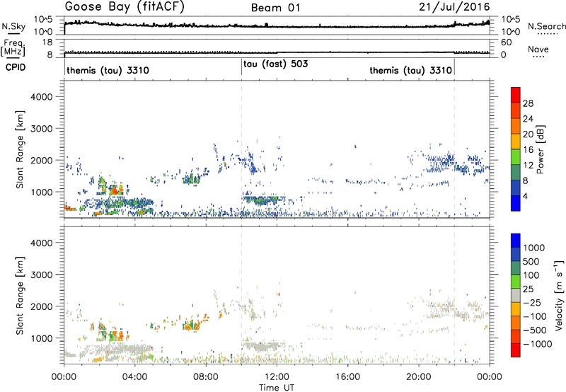The image size is (566, 392).
Task: Click the date '21/Jul/2016'
Action: coord(454,7)
